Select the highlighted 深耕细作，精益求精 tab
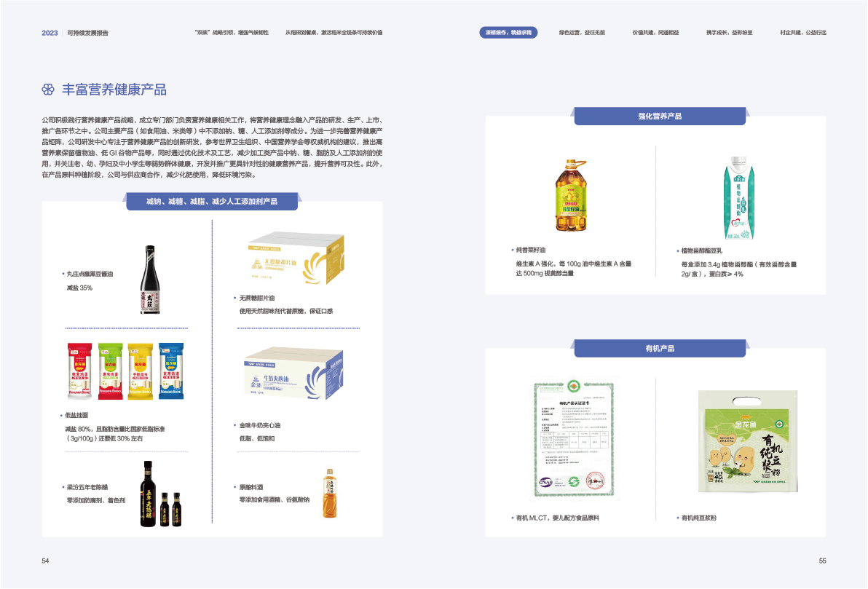The width and height of the screenshot is (868, 589). point(508,33)
